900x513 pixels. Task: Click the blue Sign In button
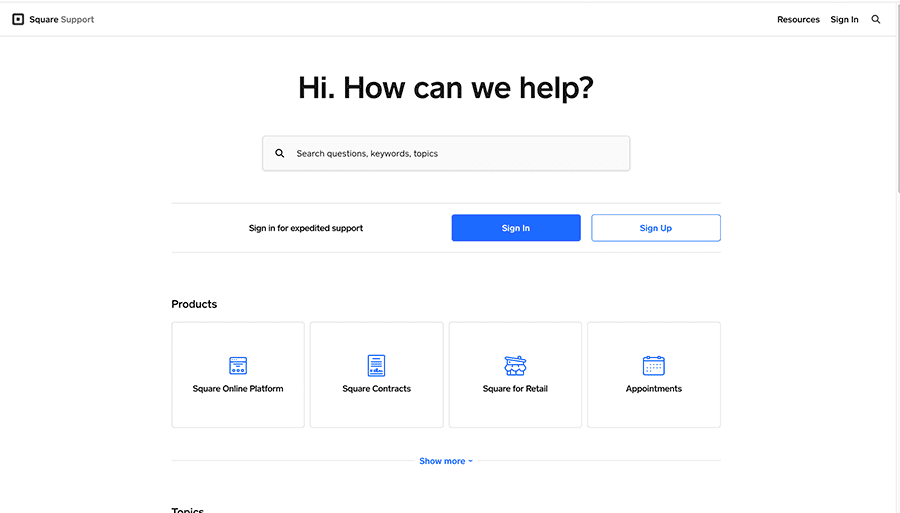click(516, 228)
